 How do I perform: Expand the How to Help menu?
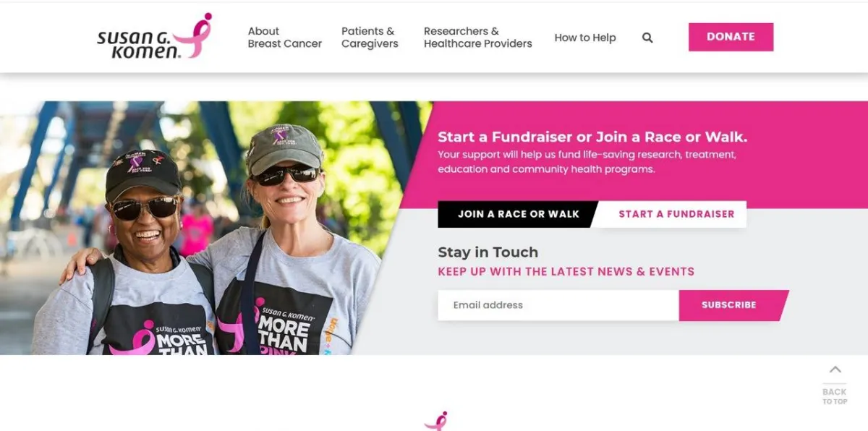(x=585, y=38)
